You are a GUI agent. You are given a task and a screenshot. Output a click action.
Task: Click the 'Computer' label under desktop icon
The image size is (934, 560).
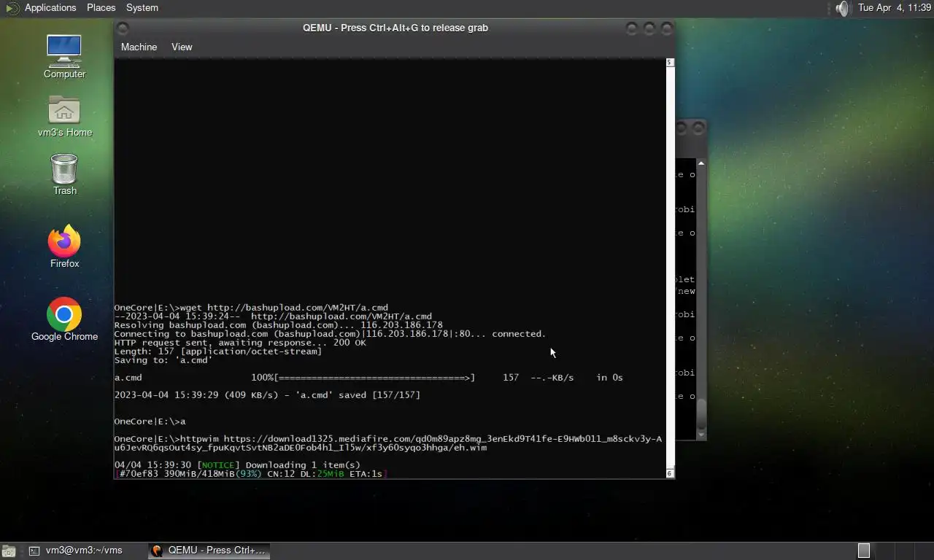(x=64, y=74)
